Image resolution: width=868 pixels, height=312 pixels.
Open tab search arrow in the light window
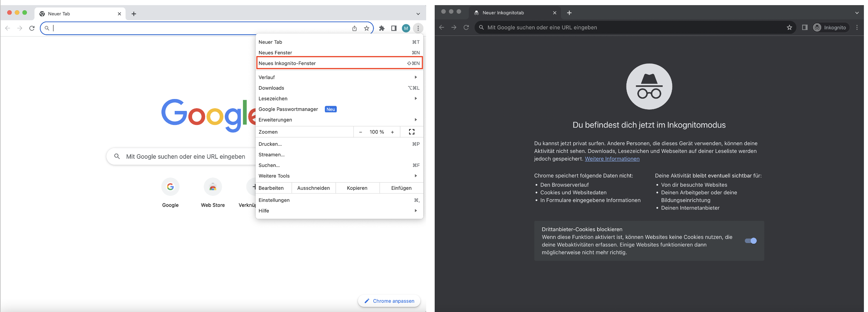click(x=418, y=14)
